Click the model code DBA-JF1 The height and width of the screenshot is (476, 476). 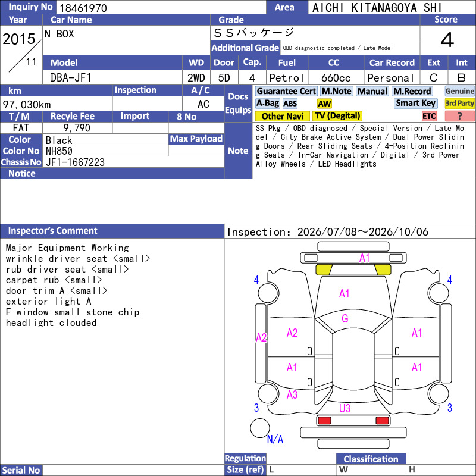click(71, 78)
